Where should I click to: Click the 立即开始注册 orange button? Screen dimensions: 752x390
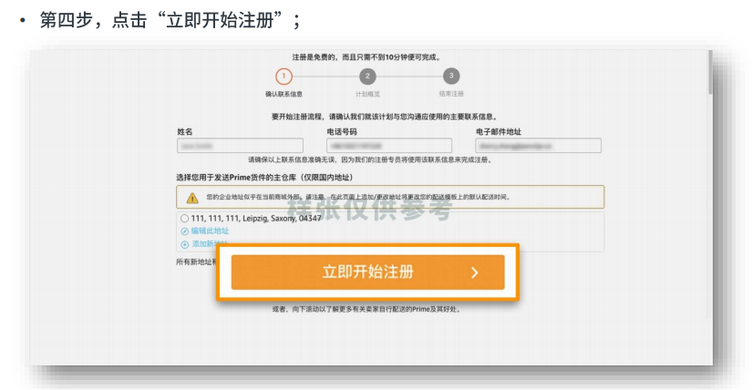368,272
